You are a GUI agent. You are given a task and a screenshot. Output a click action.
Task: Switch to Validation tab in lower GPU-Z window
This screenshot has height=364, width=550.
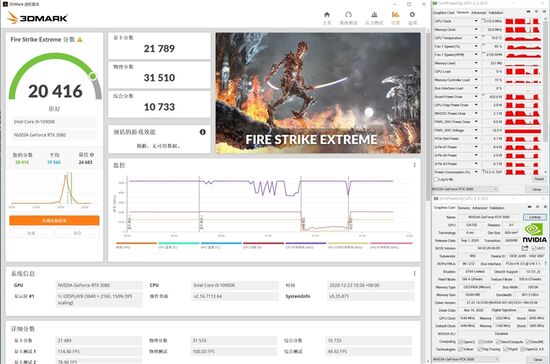[496, 208]
